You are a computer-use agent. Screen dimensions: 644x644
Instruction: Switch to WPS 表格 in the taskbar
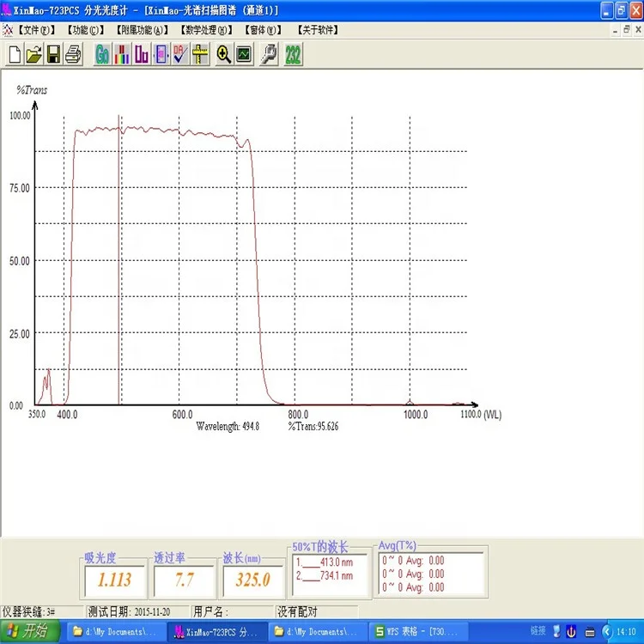414,632
